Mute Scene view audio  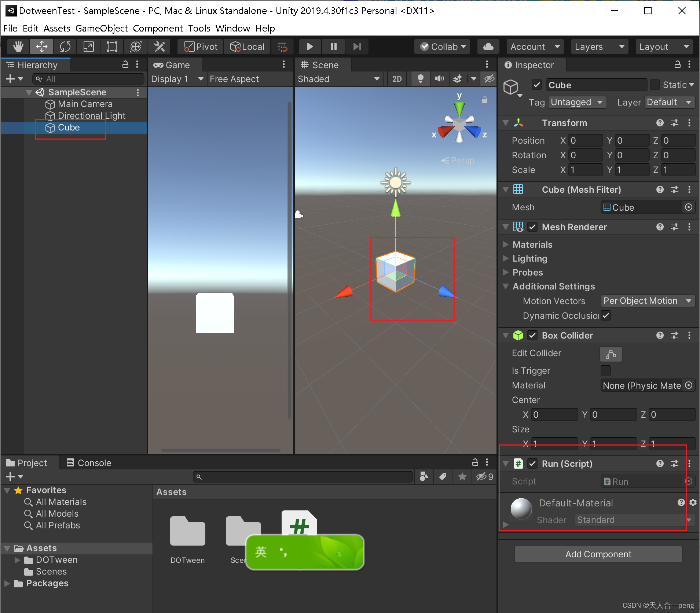point(439,79)
